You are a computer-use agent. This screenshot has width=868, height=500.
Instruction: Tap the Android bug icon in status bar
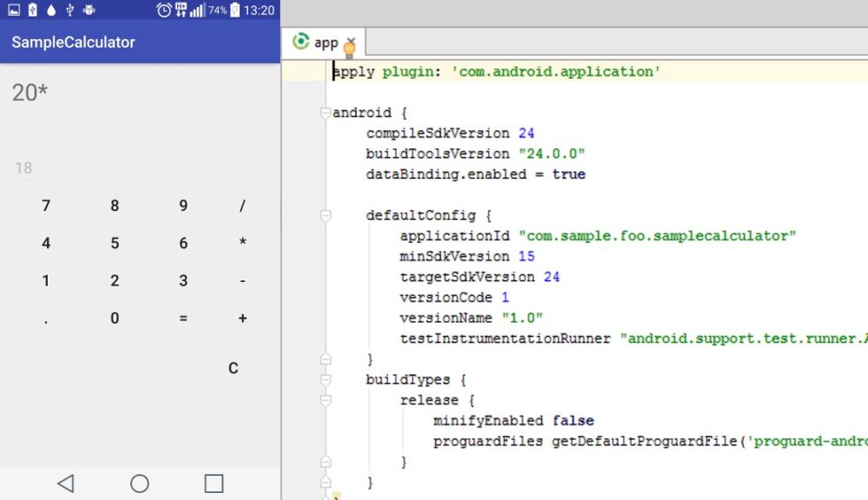click(89, 10)
